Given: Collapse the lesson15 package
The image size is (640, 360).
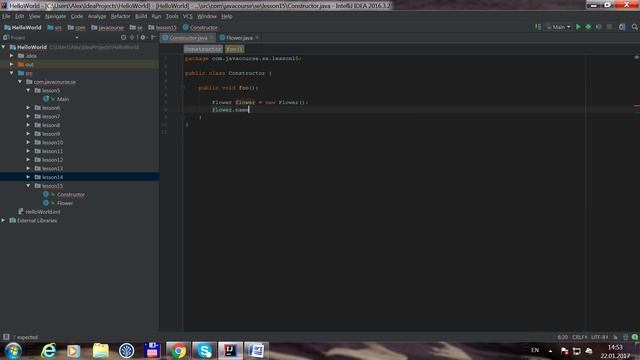Looking at the screenshot, I should coord(28,186).
